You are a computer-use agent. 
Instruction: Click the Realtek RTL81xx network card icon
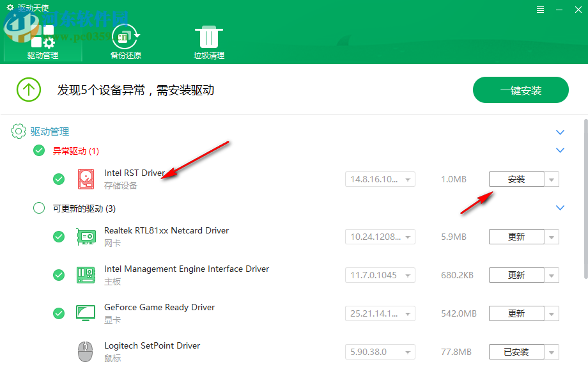tap(86, 237)
